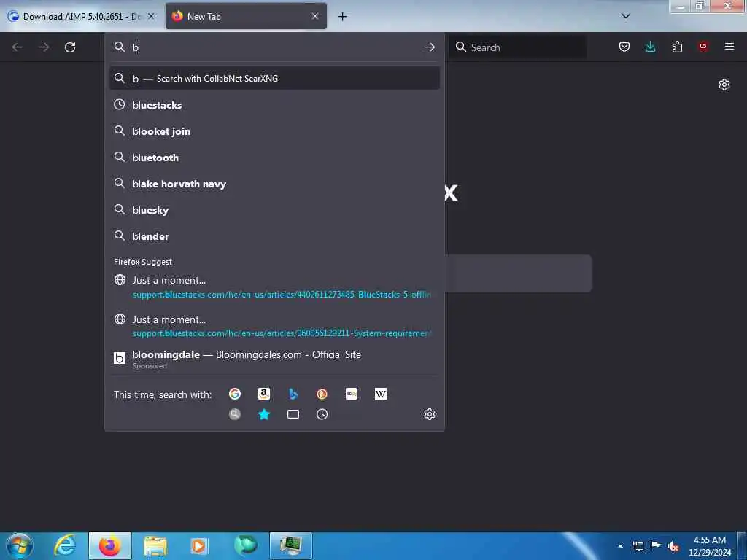Image resolution: width=747 pixels, height=560 pixels.
Task: Search this time with Bing
Action: click(293, 394)
